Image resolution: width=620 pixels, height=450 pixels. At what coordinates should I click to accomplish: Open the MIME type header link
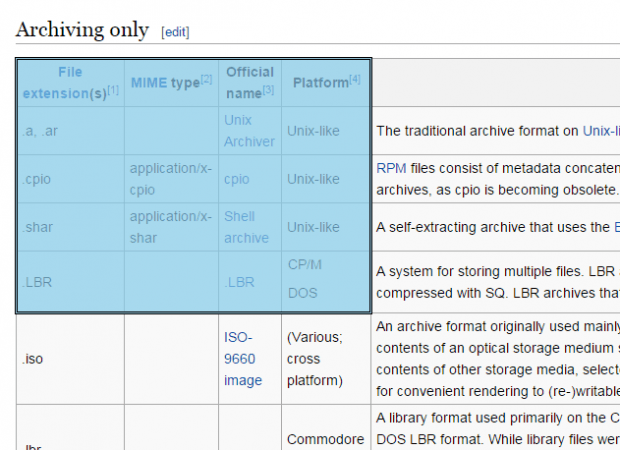pos(164,83)
